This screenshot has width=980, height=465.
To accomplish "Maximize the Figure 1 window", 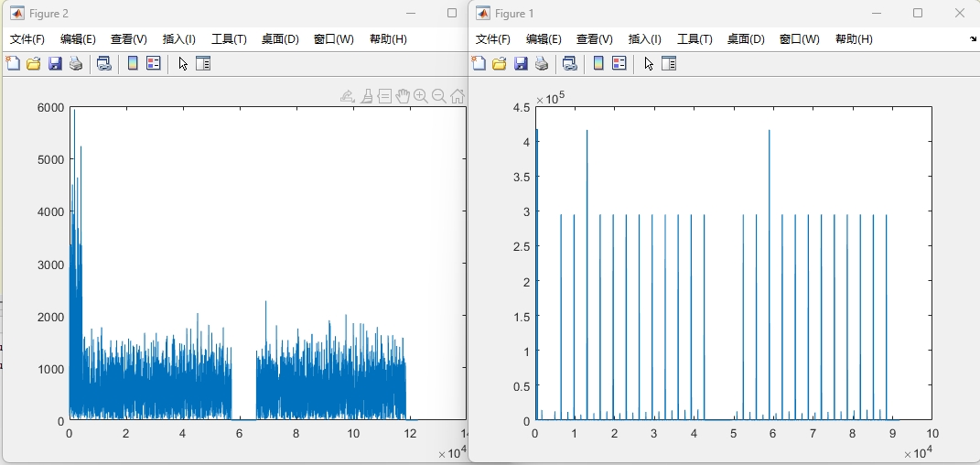I will tap(918, 14).
